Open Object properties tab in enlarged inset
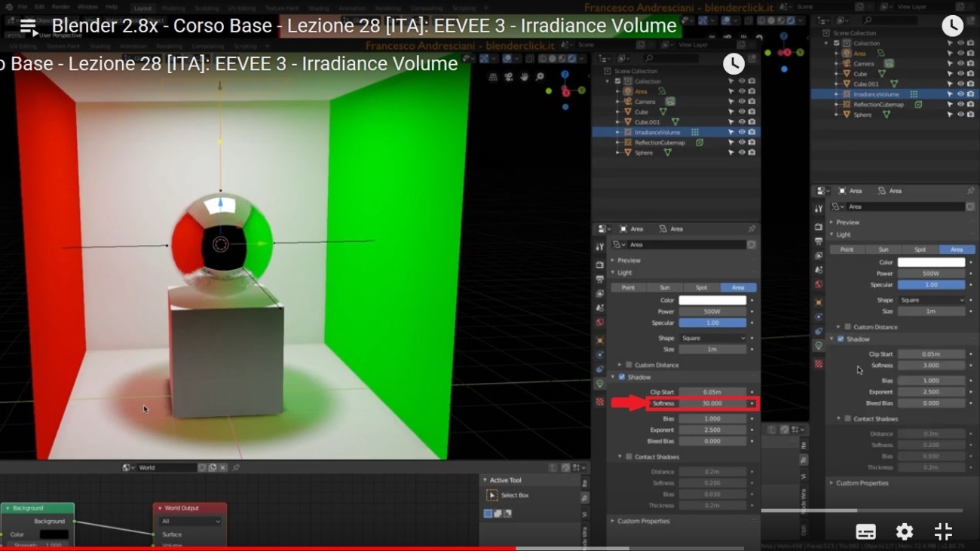This screenshot has height=551, width=980. [600, 340]
